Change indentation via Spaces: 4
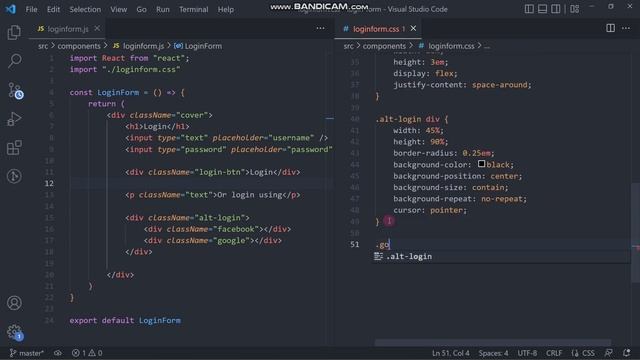The width and height of the screenshot is (640, 360). [x=493, y=353]
